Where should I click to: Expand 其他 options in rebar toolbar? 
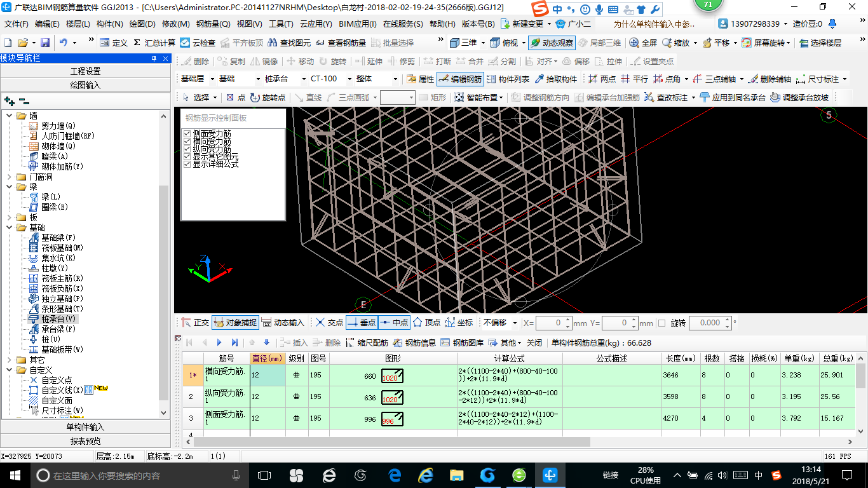point(505,342)
